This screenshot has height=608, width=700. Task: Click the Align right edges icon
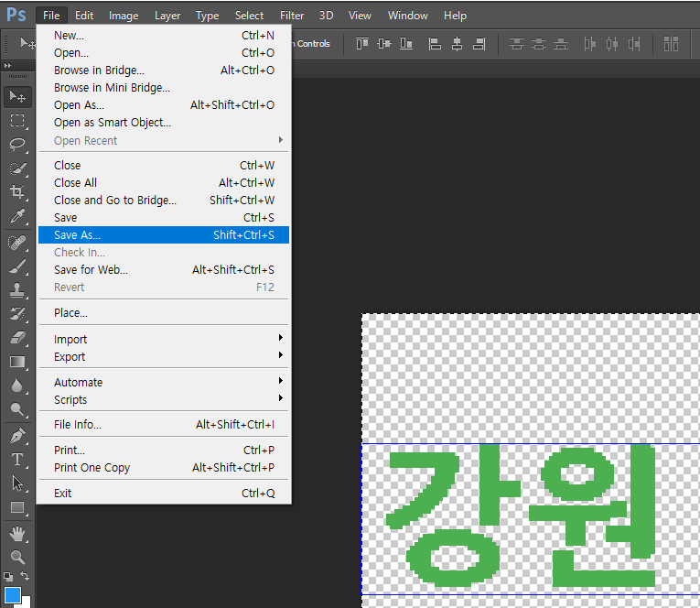(479, 44)
